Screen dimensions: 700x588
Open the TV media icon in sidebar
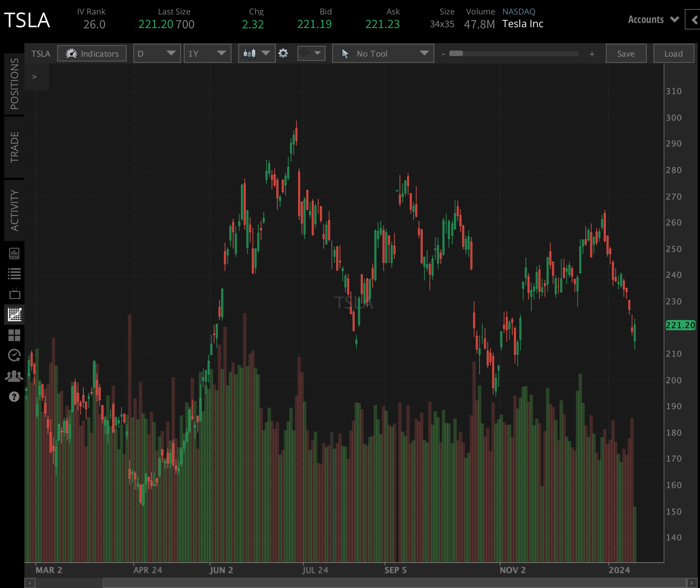[x=14, y=294]
